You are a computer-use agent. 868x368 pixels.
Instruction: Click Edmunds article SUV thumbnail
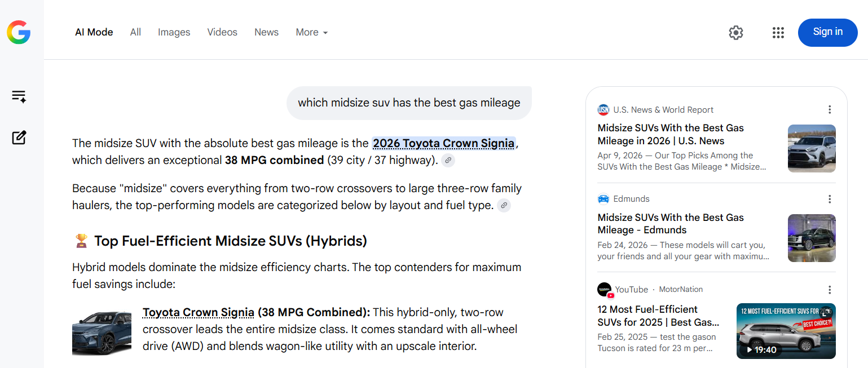click(x=812, y=238)
